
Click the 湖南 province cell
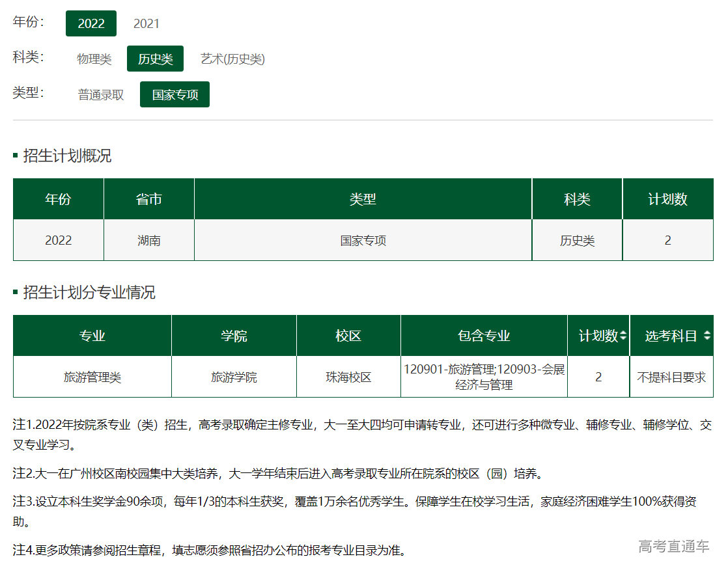pyautogui.click(x=148, y=240)
